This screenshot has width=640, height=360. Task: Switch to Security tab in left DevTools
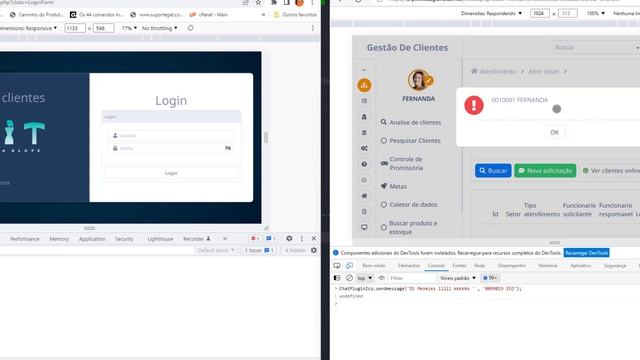point(124,239)
